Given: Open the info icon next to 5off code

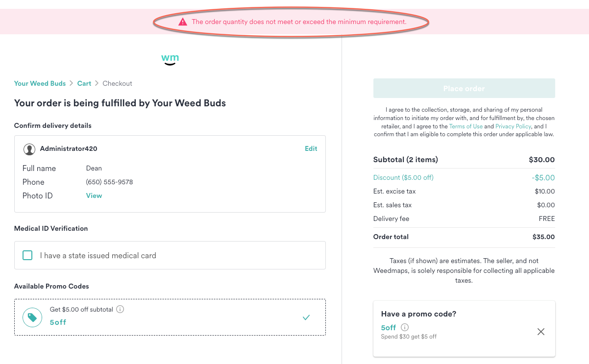Looking at the screenshot, I should (x=404, y=327).
